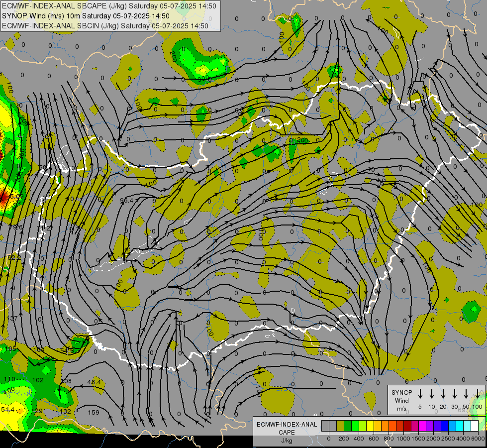Viewport: 487px width, 448px height.
Task: Click the 54.6 value on the map
Action: coord(67,351)
